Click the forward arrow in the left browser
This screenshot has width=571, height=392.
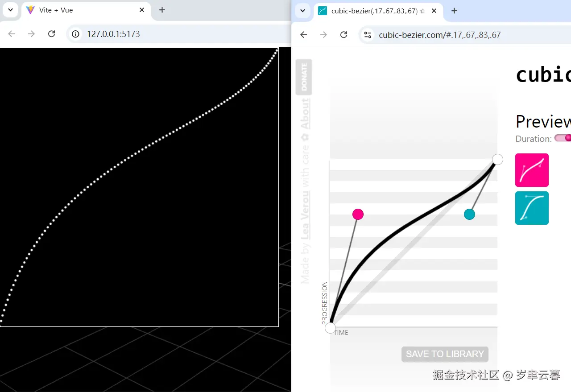tap(30, 33)
